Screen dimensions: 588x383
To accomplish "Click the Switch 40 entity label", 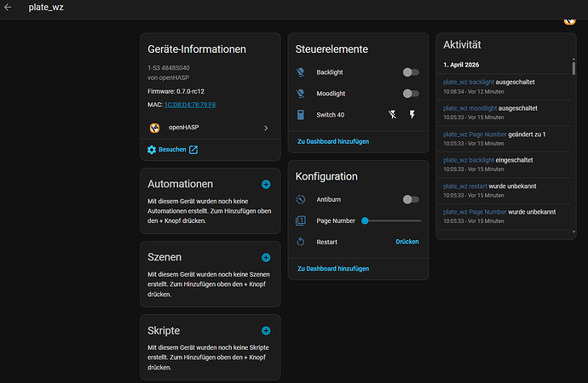I will 331,115.
